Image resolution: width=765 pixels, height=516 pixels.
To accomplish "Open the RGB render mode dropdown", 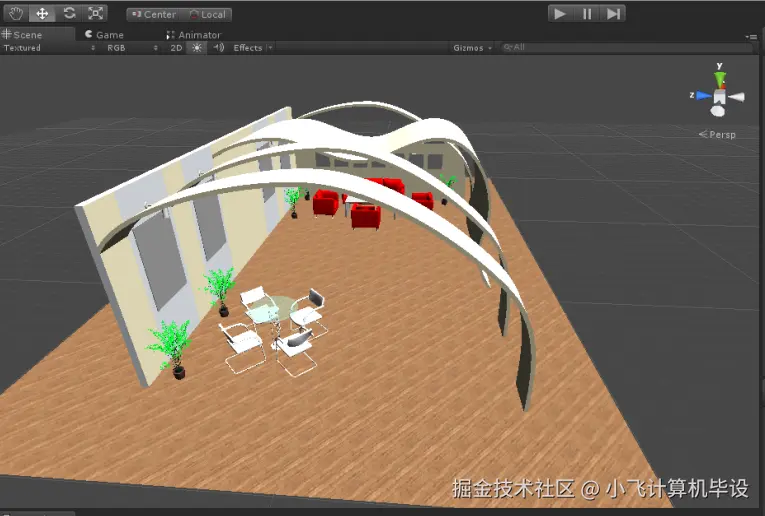I will (132, 48).
